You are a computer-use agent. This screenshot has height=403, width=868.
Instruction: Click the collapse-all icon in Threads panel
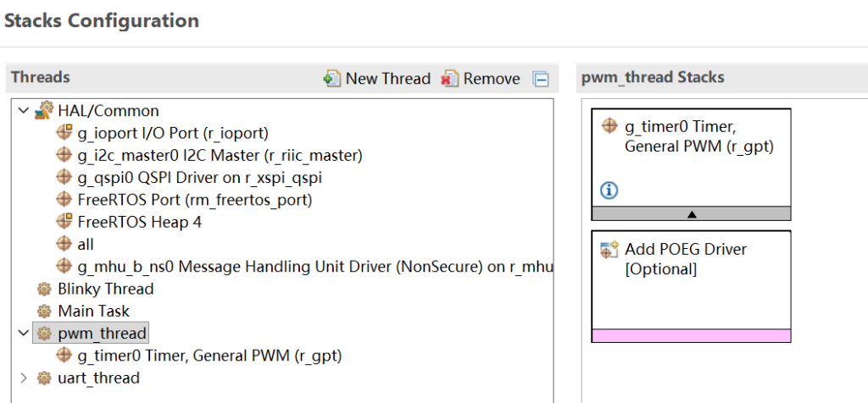coord(541,79)
